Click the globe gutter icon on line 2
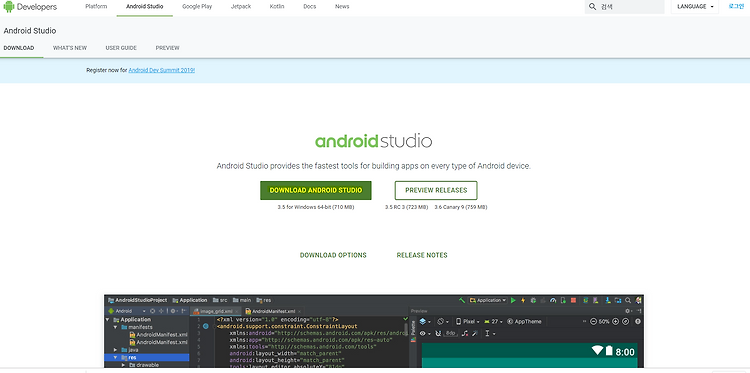Viewport: 750px width, 373px height. click(x=206, y=326)
